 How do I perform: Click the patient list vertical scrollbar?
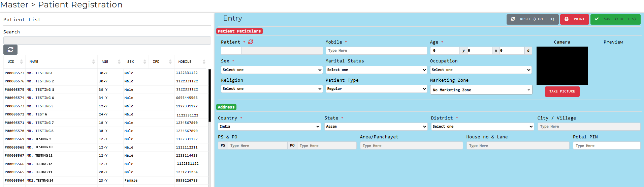point(210,96)
